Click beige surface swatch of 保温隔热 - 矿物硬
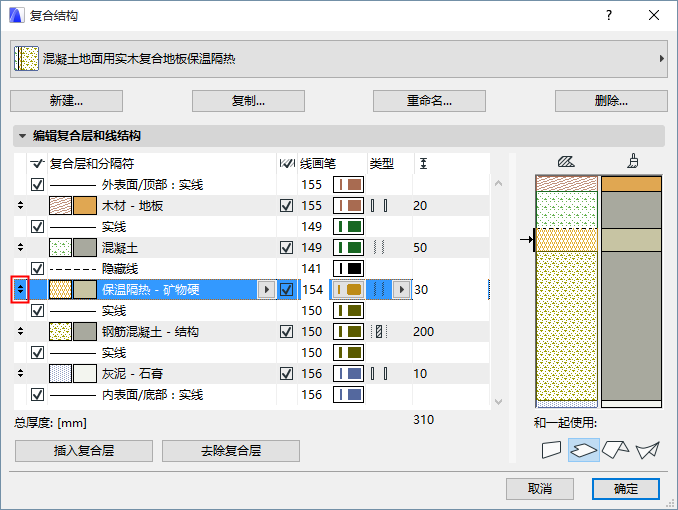 pos(85,289)
